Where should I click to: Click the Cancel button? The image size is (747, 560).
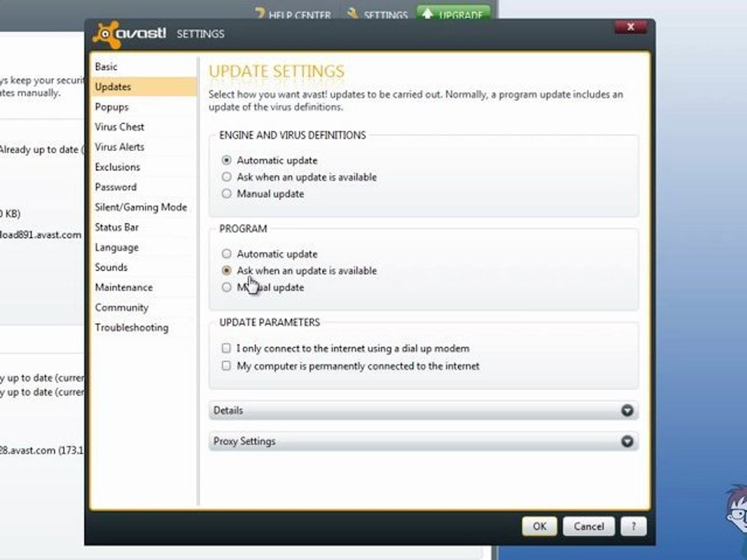(x=589, y=526)
